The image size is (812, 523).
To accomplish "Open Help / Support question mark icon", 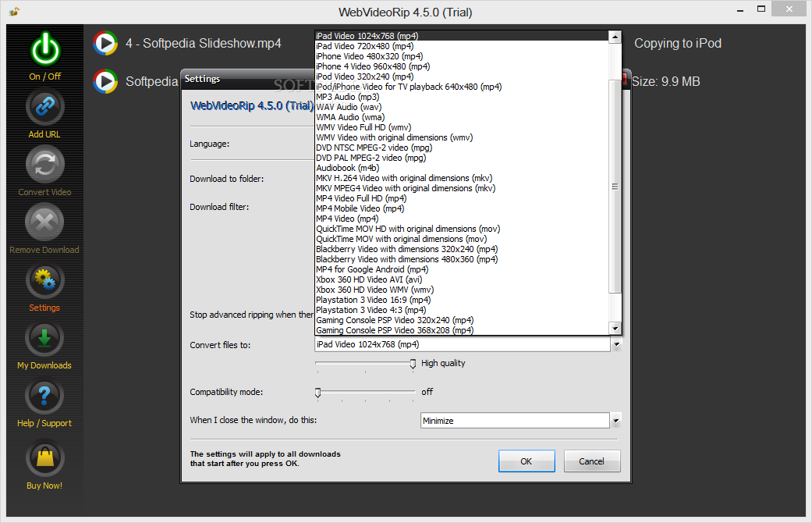I will tap(44, 396).
